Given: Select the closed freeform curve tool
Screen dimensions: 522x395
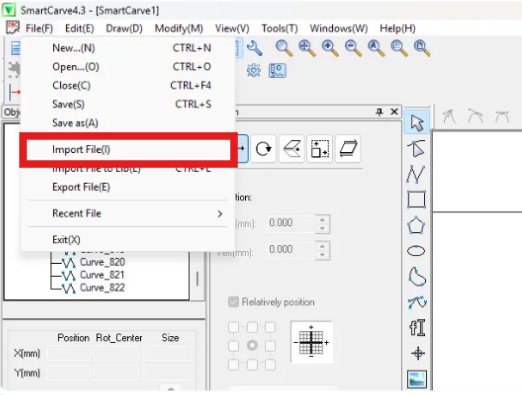Looking at the screenshot, I should (x=417, y=276).
